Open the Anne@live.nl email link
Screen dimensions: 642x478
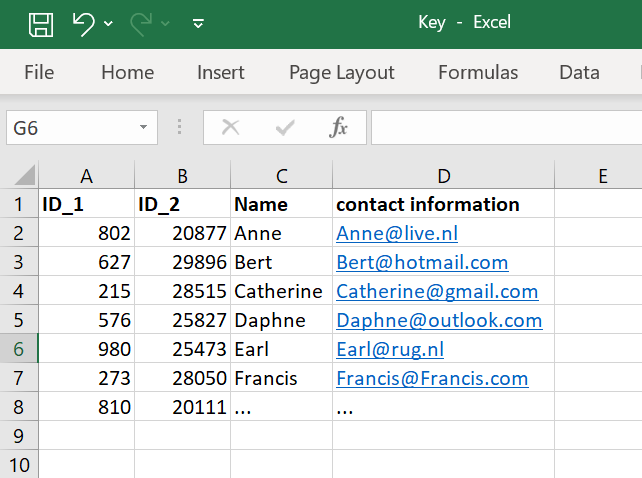point(397,233)
